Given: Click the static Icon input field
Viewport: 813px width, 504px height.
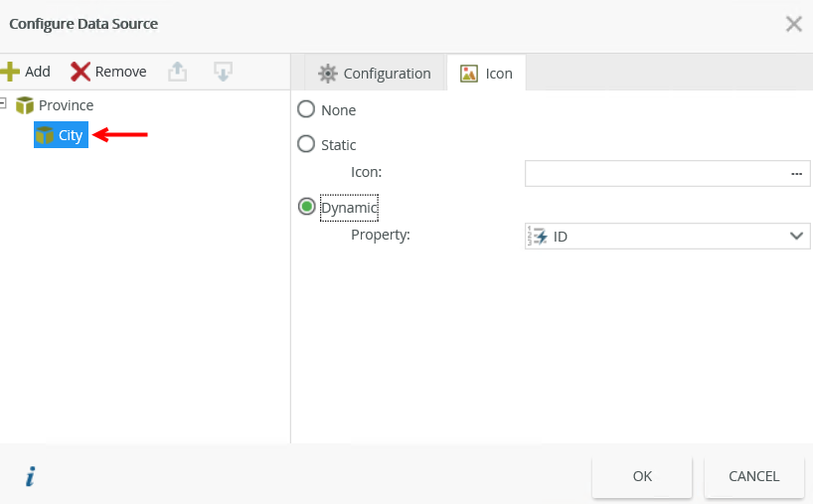Looking at the screenshot, I should tap(656, 174).
